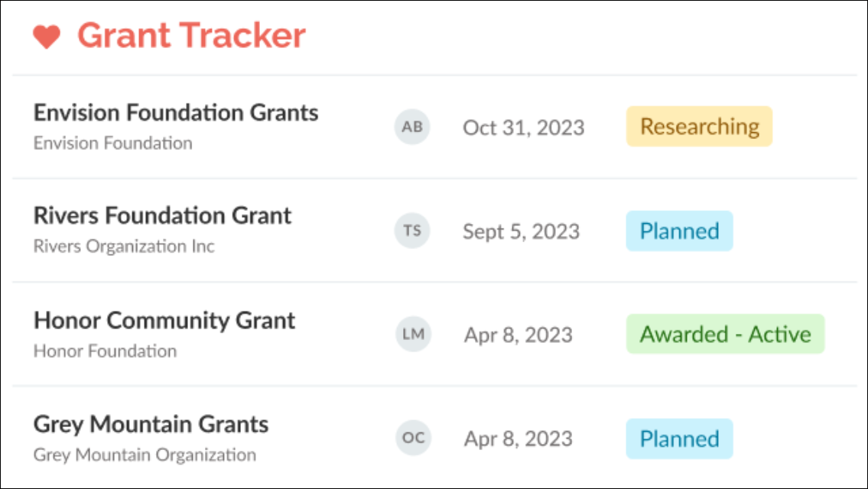The width and height of the screenshot is (868, 489).
Task: Change the Planned status on Rivers Foundation Grant
Action: point(679,231)
